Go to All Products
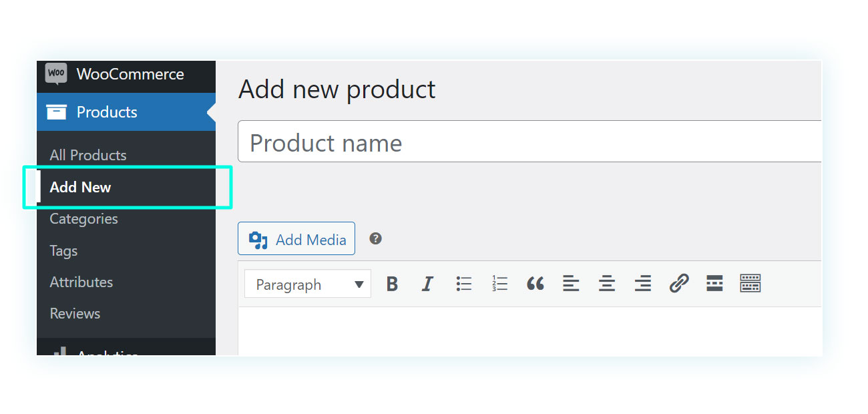The width and height of the screenshot is (868, 414). pyautogui.click(x=88, y=155)
